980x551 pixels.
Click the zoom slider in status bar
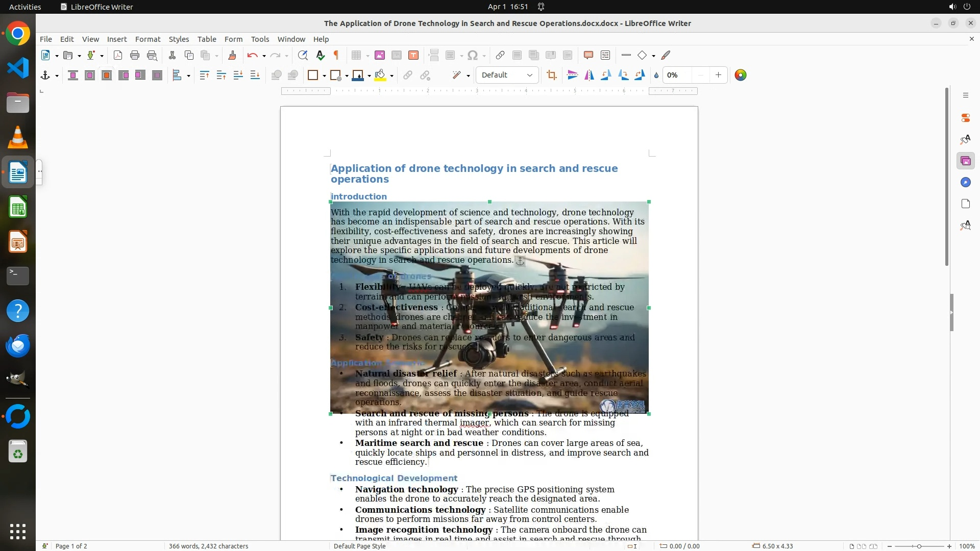pyautogui.click(x=919, y=546)
